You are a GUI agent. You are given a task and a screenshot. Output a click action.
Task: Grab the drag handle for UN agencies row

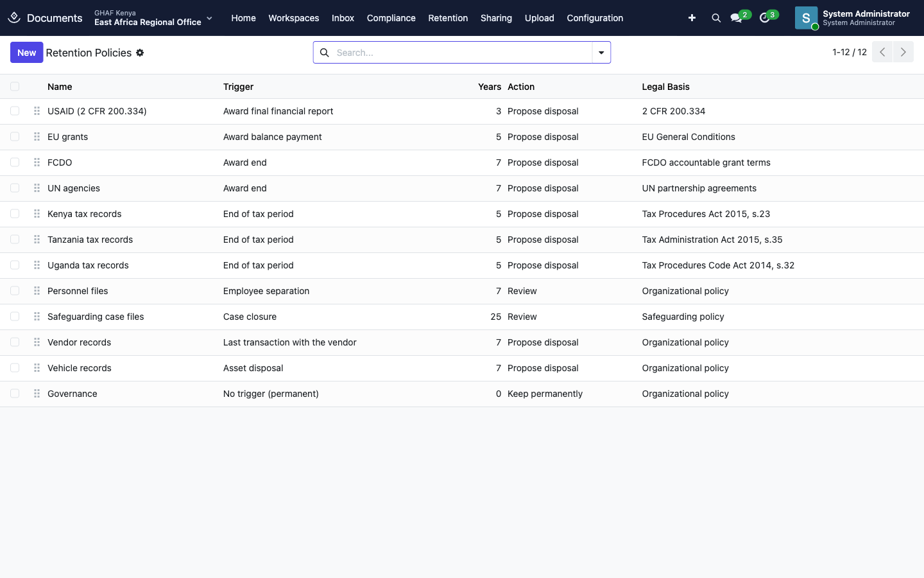(37, 188)
